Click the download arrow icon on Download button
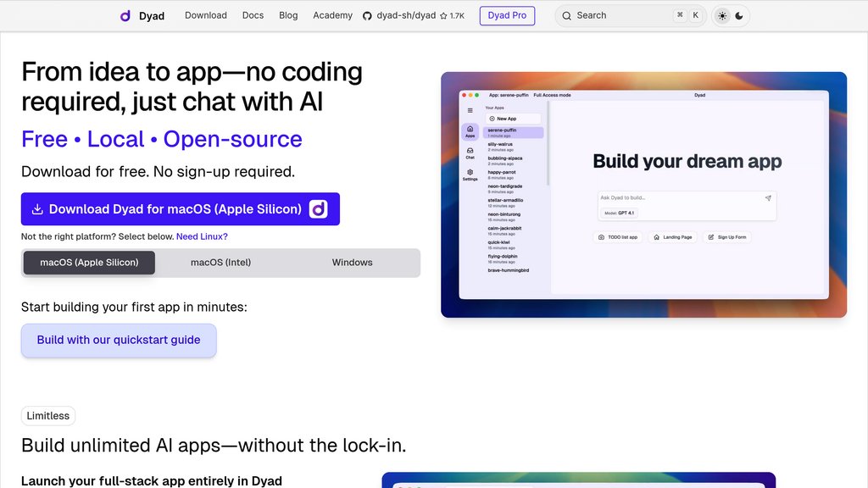This screenshot has width=868, height=488. coord(37,209)
